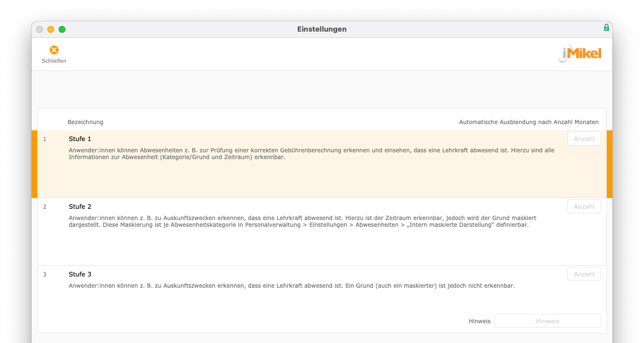Click the iMikel logo
The image size is (644, 343).
(x=580, y=54)
